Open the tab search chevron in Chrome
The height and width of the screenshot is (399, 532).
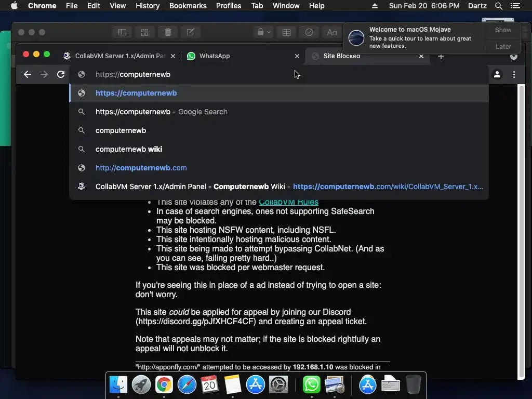[x=514, y=56]
